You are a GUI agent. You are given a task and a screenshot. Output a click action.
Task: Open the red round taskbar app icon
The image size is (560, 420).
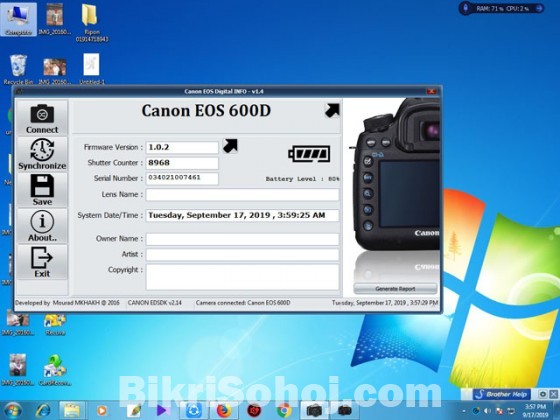[x=254, y=411]
